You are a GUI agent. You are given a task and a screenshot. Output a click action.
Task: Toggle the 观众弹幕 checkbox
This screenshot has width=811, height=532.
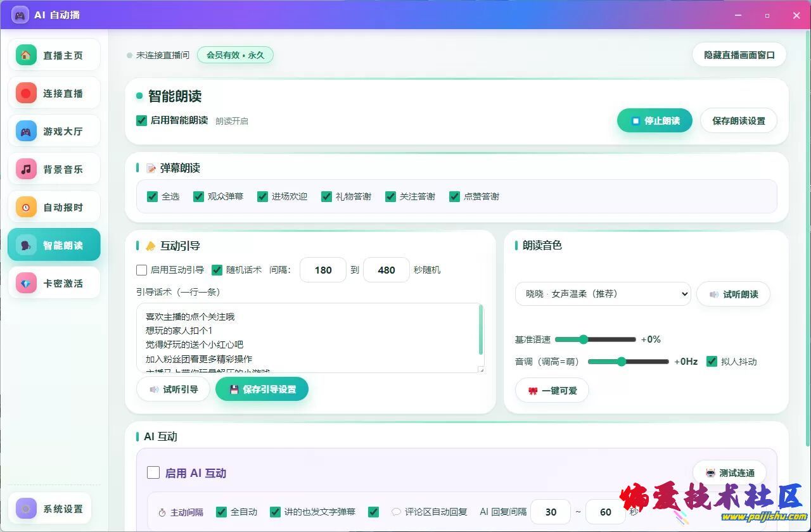[x=198, y=196]
